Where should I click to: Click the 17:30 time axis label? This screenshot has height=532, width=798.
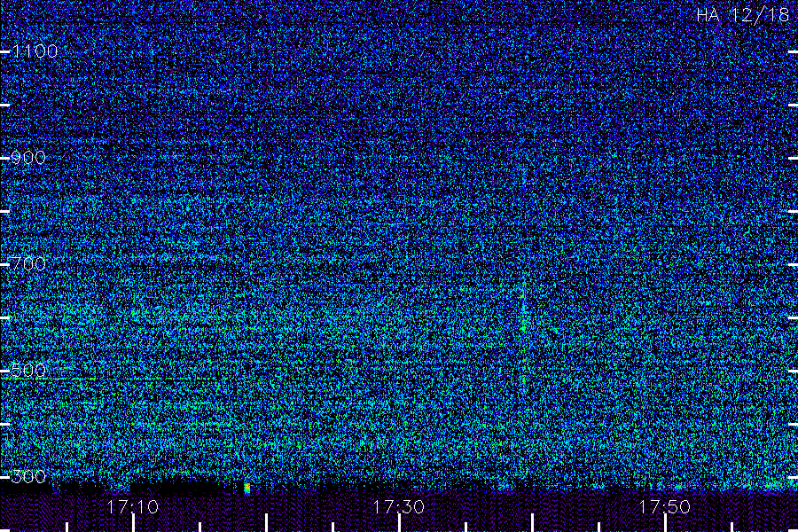point(398,506)
